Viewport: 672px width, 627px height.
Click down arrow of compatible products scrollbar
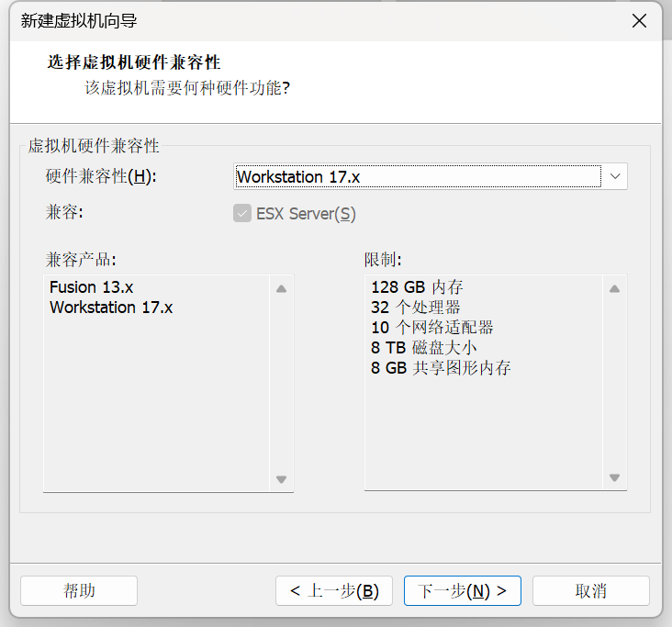(x=281, y=478)
